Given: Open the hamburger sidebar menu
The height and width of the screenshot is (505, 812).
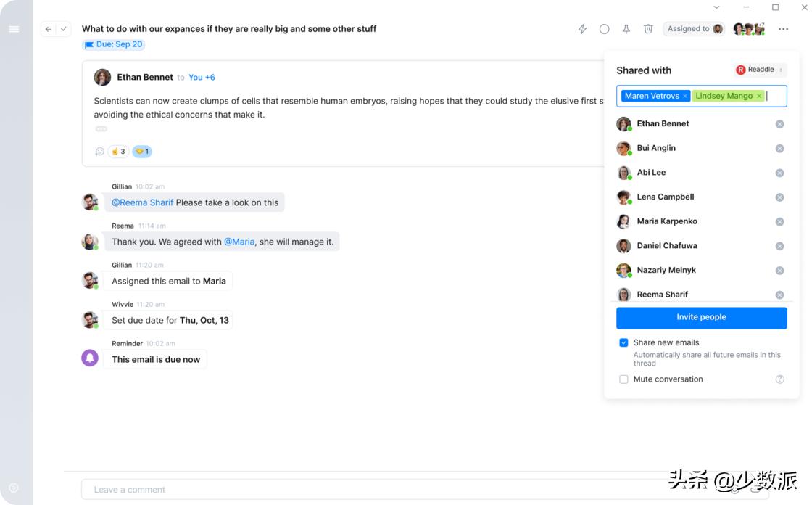Looking at the screenshot, I should (14, 29).
